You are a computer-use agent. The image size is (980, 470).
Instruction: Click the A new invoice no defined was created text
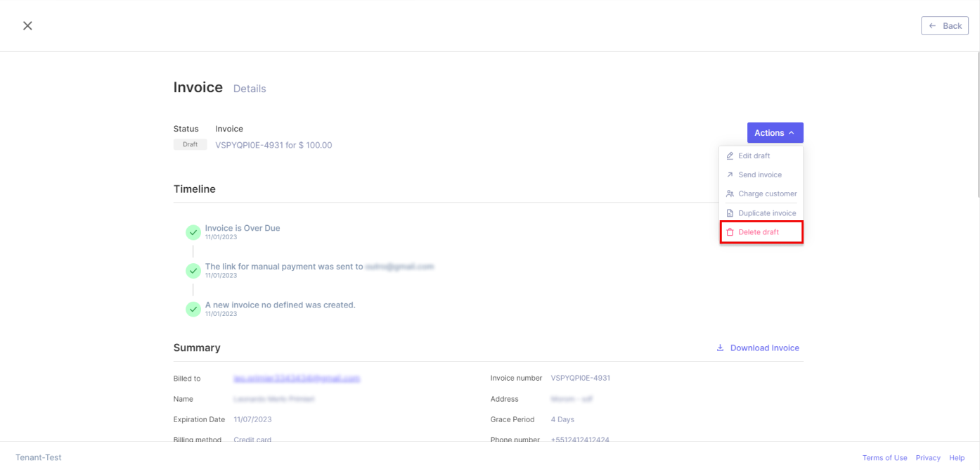[x=281, y=305]
